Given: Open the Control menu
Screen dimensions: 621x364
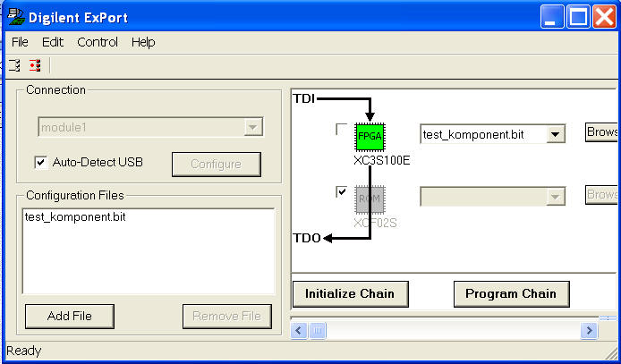Looking at the screenshot, I should [x=98, y=42].
